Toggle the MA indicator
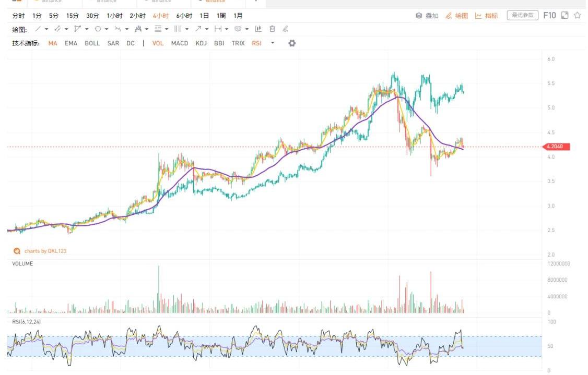Image resolution: width=588 pixels, height=375 pixels. [x=53, y=43]
